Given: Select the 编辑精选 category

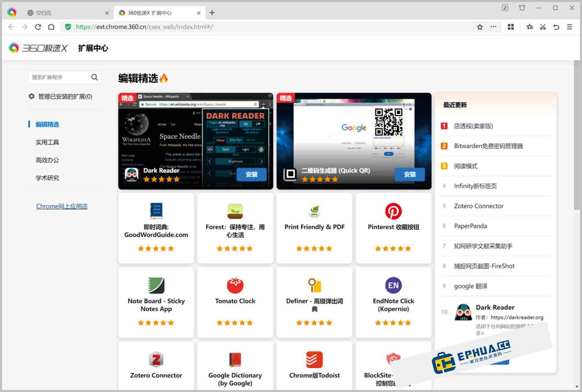Looking at the screenshot, I should pos(47,124).
